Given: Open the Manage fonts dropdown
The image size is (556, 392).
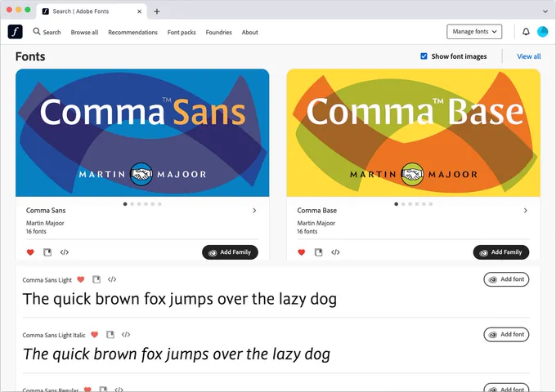Looking at the screenshot, I should 474,32.
